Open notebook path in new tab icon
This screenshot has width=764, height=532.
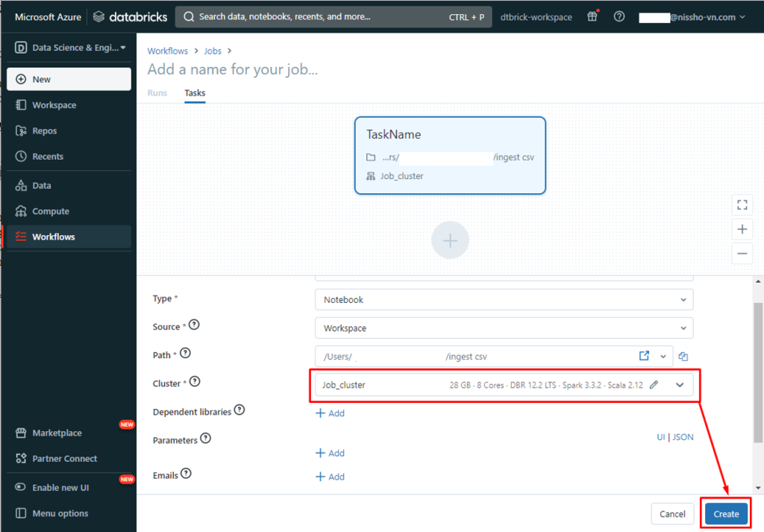pos(644,356)
